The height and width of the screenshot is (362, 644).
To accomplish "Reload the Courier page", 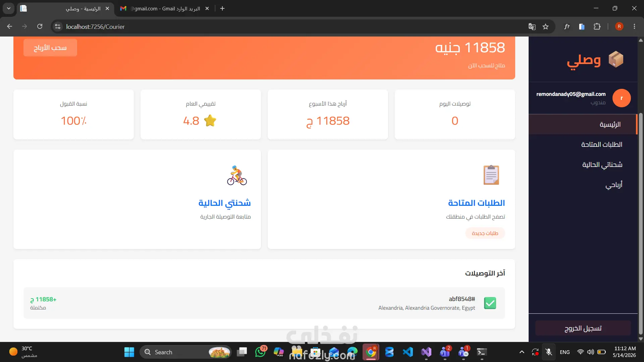I will [40, 26].
